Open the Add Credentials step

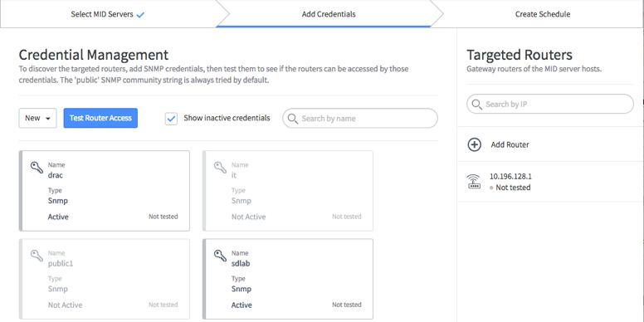click(329, 14)
